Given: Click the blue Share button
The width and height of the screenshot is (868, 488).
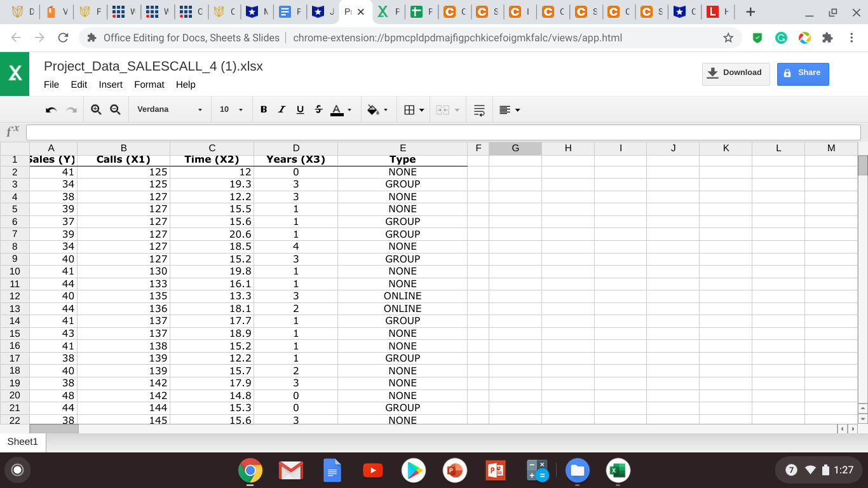Looking at the screenshot, I should 803,73.
